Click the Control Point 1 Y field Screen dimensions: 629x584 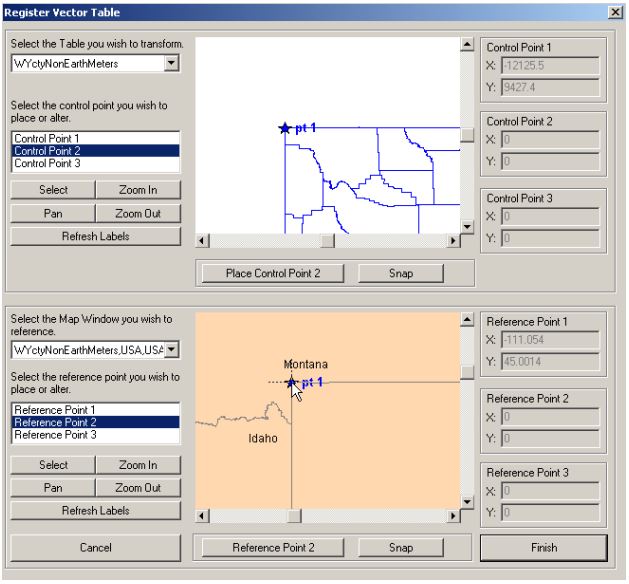[550, 87]
